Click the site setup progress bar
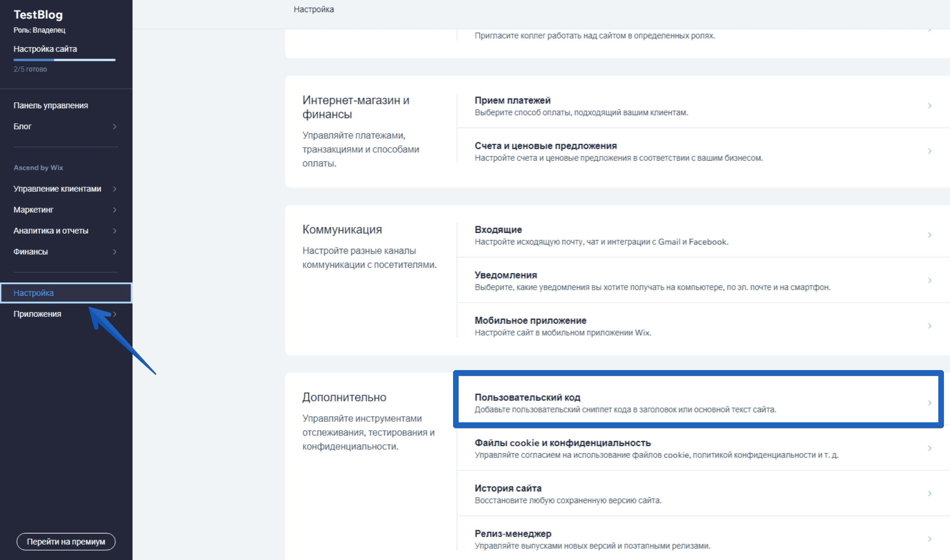Image resolution: width=950 pixels, height=560 pixels. 64,60
